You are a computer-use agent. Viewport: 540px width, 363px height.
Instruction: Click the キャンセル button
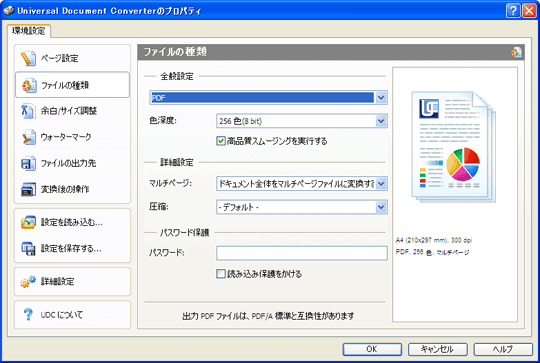point(437,349)
